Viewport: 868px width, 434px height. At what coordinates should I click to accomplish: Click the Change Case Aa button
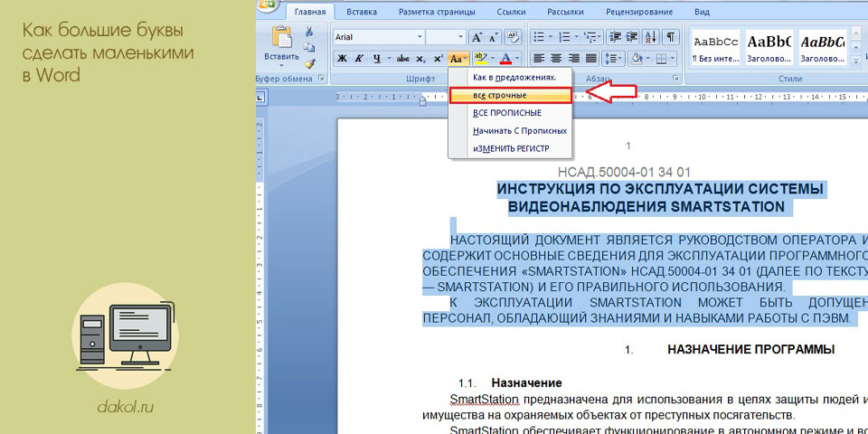[458, 58]
